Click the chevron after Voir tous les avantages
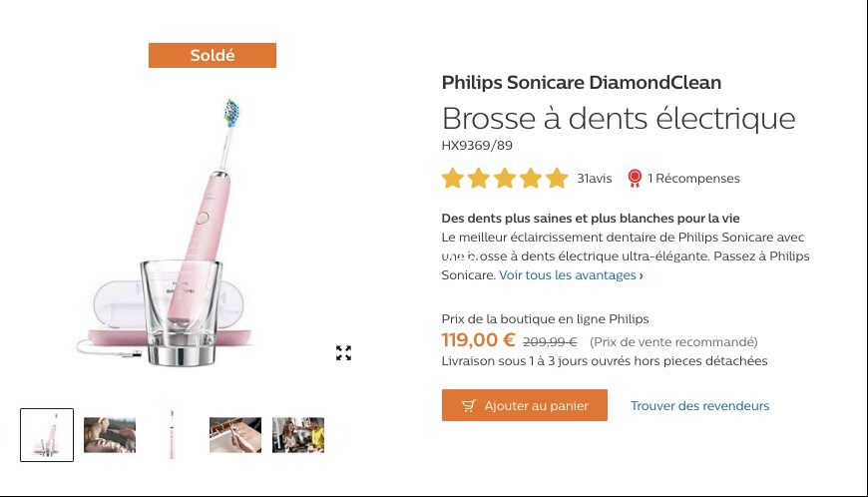 [x=642, y=275]
